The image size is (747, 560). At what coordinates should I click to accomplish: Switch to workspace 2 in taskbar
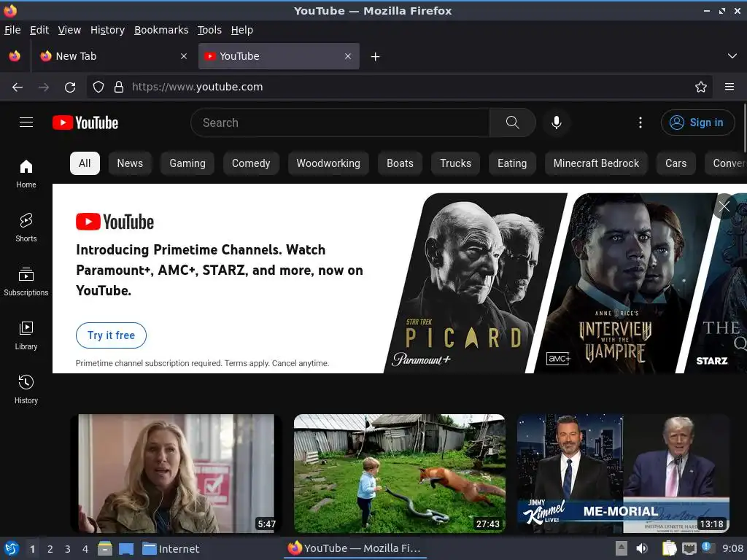[x=50, y=549]
